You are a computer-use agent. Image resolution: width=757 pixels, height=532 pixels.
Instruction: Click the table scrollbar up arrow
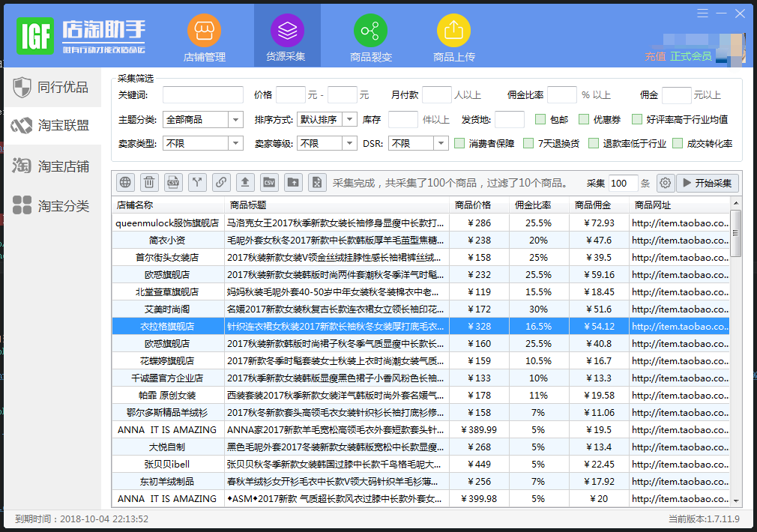point(736,202)
